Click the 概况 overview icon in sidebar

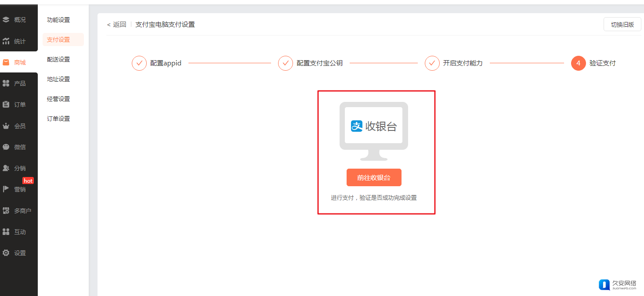click(x=6, y=20)
